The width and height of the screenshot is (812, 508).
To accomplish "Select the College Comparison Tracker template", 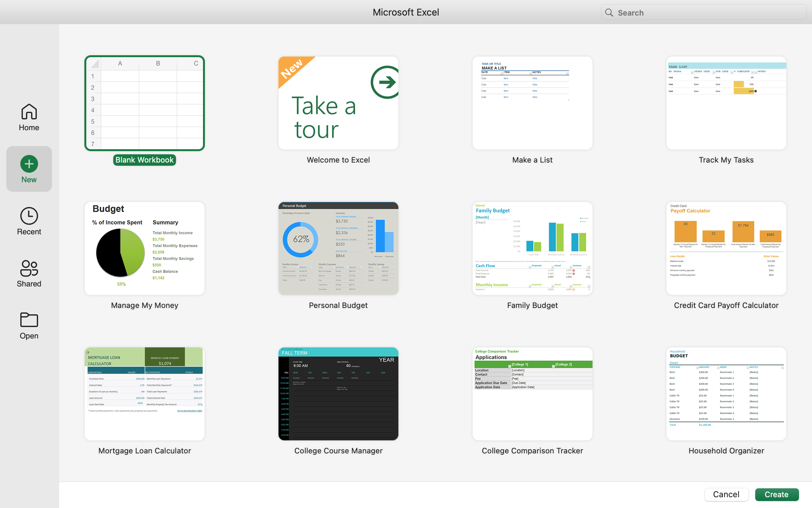I will (x=532, y=394).
